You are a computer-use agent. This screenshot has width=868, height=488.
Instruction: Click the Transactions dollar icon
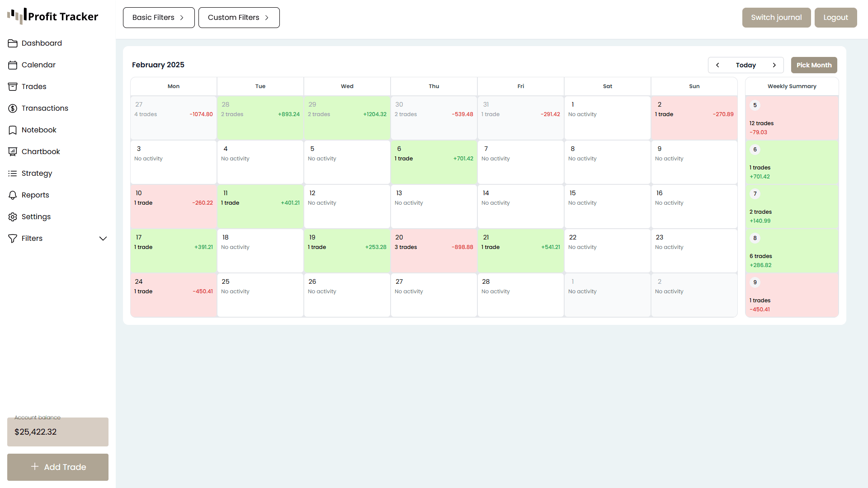coord(13,108)
